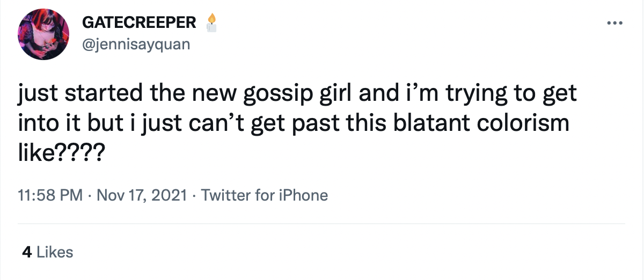Click the divider line above 4 Likes
Image resolution: width=644 pixels, height=280 pixels.
point(322,223)
